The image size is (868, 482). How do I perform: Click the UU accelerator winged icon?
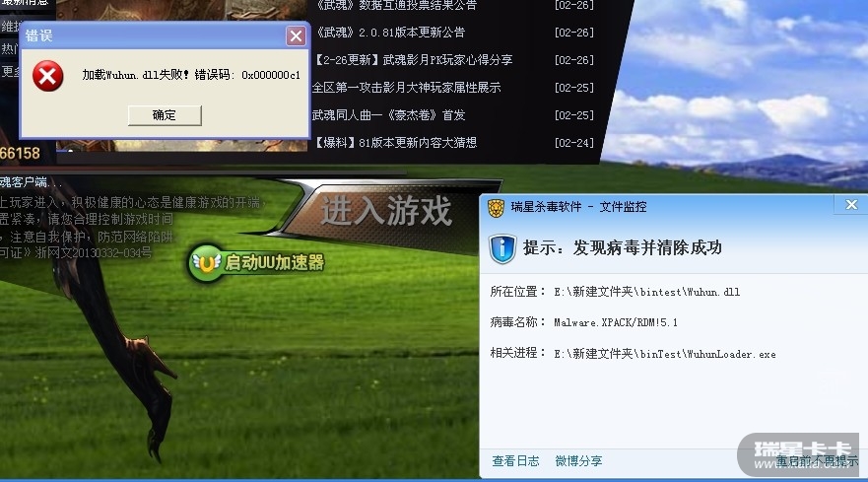tap(207, 263)
